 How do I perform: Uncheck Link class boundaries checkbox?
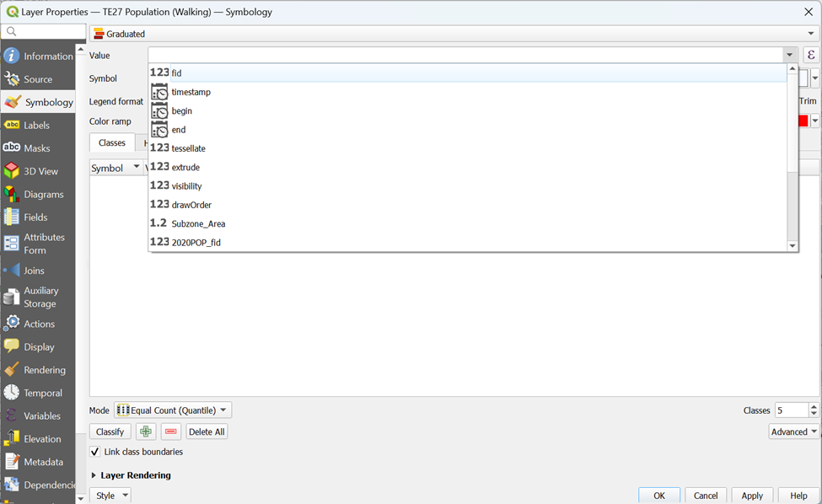(x=95, y=452)
